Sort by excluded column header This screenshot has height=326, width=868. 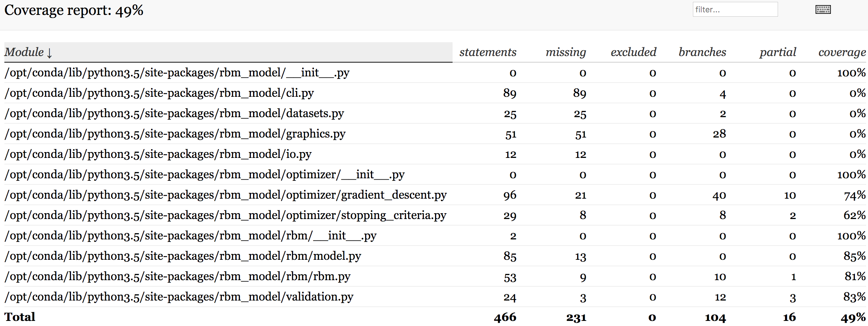point(634,52)
